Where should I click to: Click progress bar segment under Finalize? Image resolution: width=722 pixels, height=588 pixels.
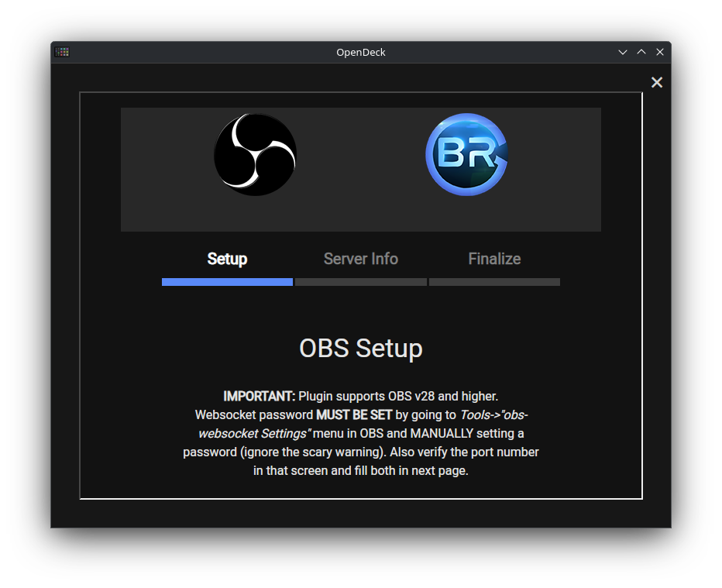click(494, 282)
